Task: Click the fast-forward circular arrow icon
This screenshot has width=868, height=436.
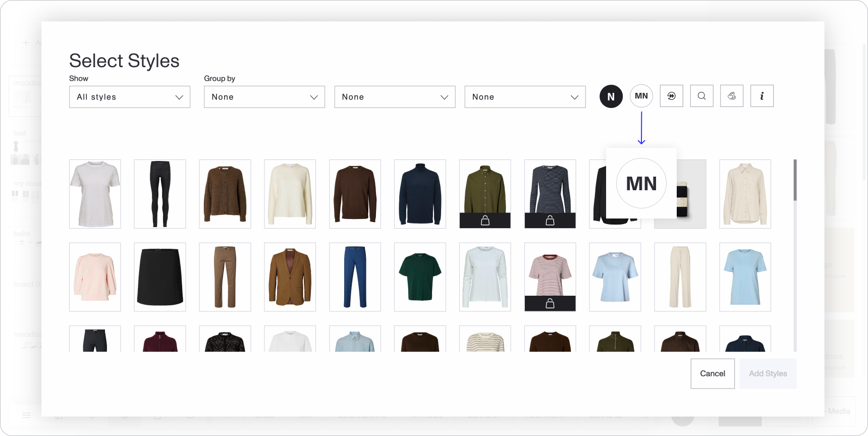Action: 671,96
